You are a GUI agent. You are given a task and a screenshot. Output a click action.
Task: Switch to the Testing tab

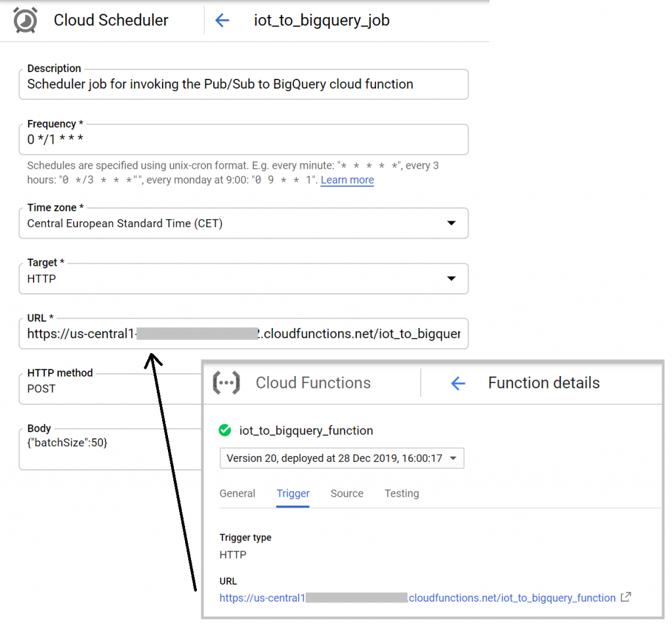pyautogui.click(x=402, y=493)
